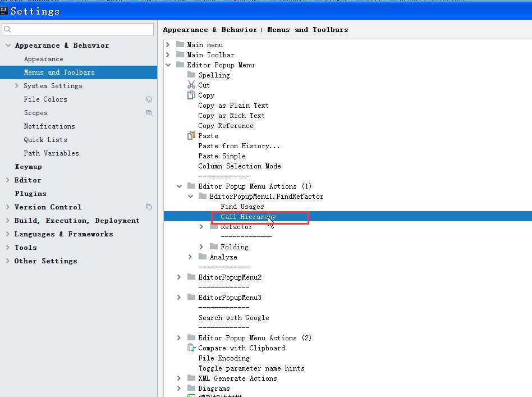
Task: Click the copy icon beside Scopes
Action: (149, 112)
